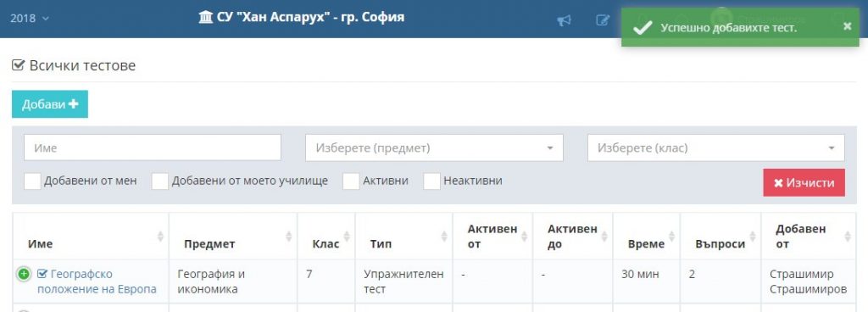The width and height of the screenshot is (868, 312).
Task: Sort the Клас column
Action: (347, 237)
